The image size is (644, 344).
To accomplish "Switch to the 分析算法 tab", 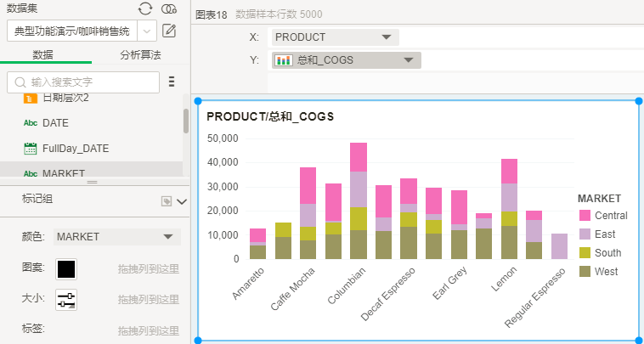I will click(x=140, y=55).
